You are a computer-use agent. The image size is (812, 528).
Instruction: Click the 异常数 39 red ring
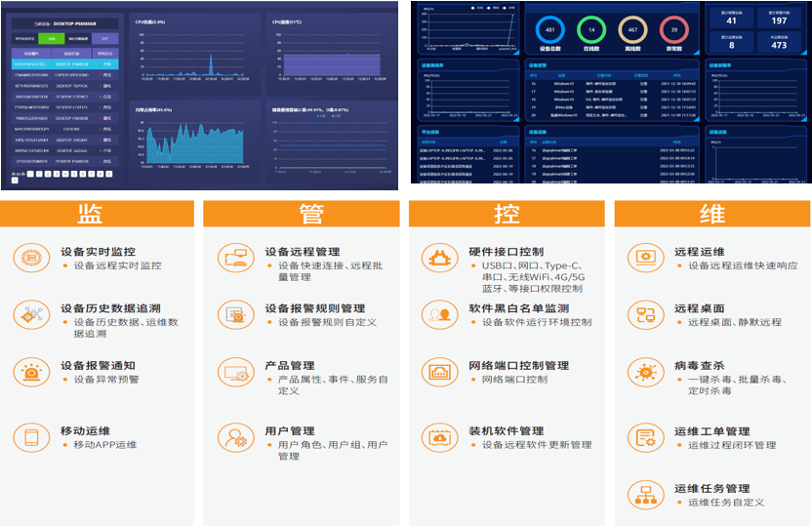[673, 29]
